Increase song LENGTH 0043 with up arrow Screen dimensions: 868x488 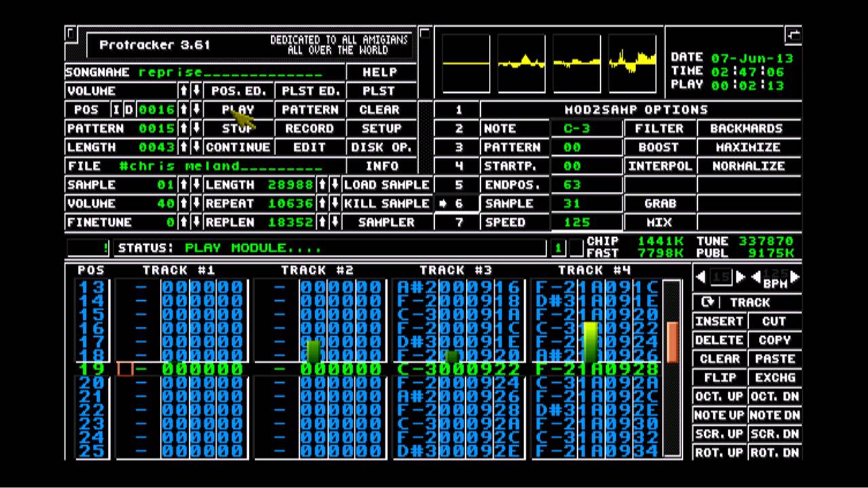tap(183, 147)
